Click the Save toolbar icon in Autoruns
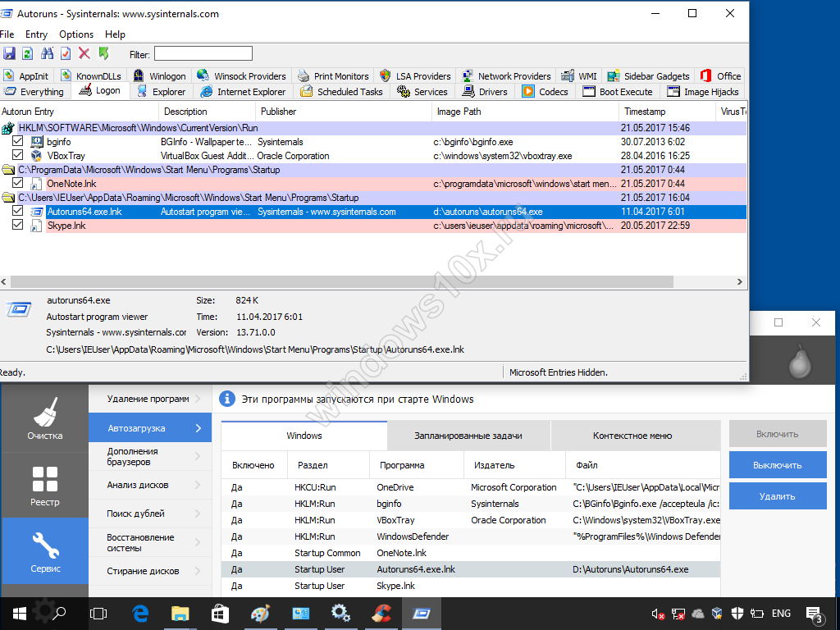The width and height of the screenshot is (840, 630). pyautogui.click(x=9, y=53)
